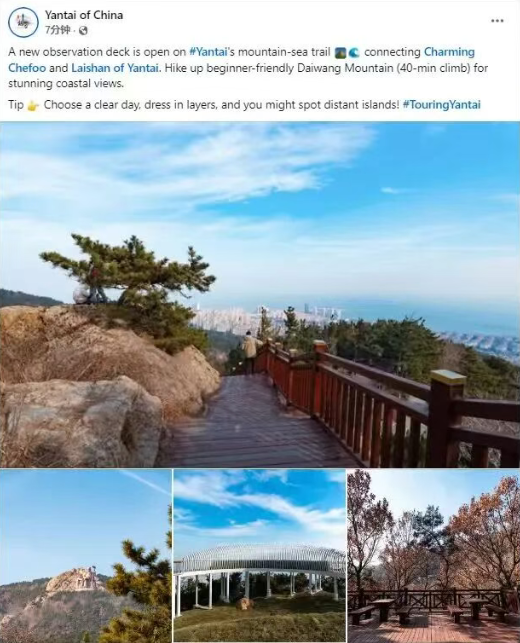Image resolution: width=520 pixels, height=643 pixels.
Task: Click the 7分钟 post timestamp
Action: click(58, 30)
